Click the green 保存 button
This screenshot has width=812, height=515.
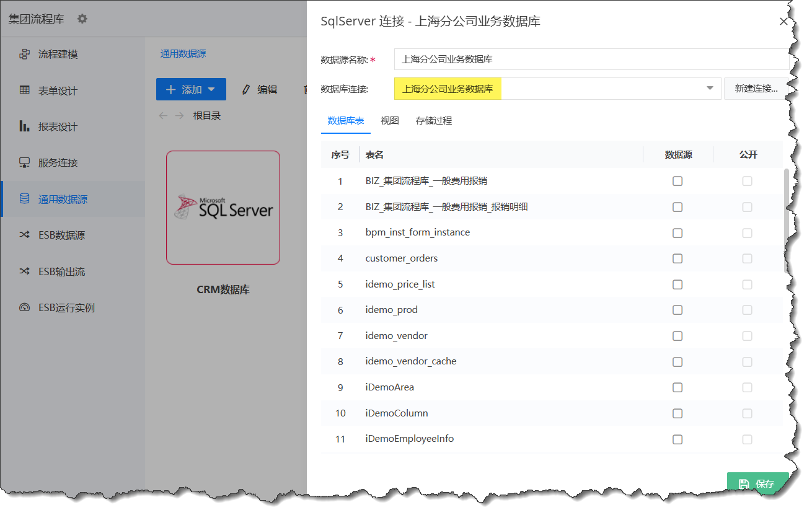pos(757,483)
